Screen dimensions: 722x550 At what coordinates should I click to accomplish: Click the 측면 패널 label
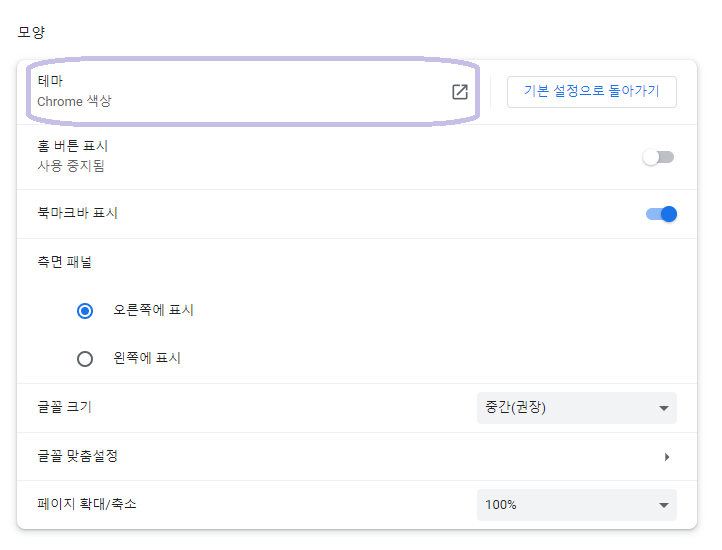click(64, 262)
